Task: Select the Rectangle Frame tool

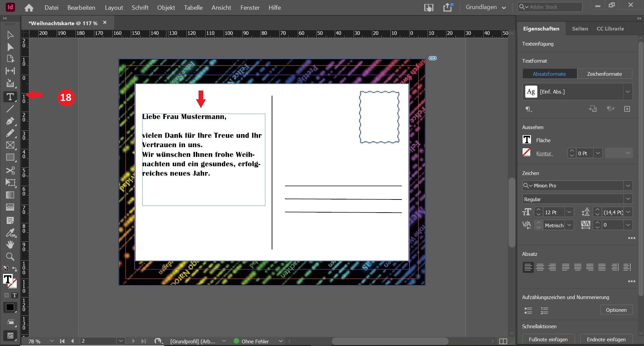Action: coord(10,145)
